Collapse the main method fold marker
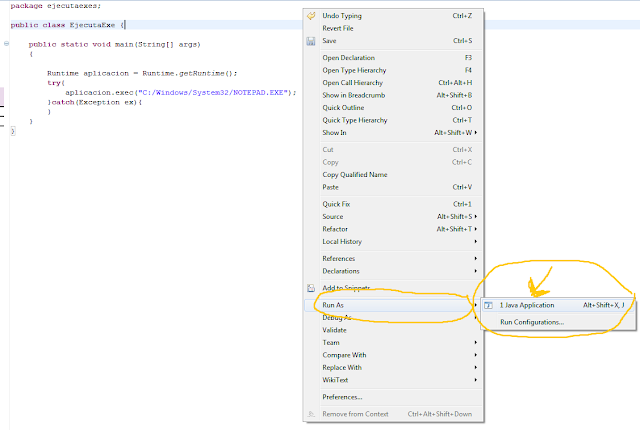The image size is (640, 430). pyautogui.click(x=7, y=43)
